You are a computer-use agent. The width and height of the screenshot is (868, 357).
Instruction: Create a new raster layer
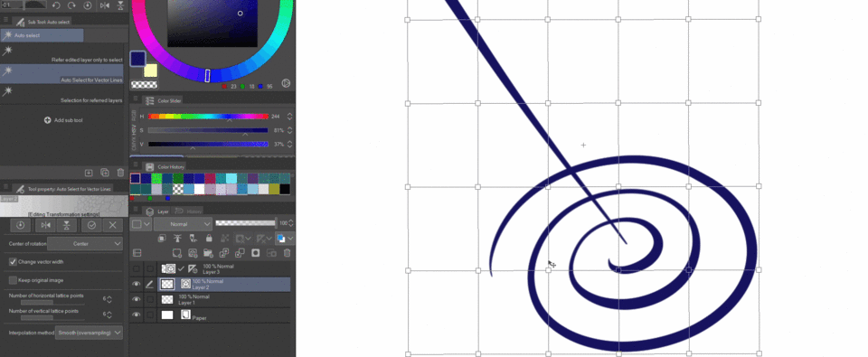176,253
